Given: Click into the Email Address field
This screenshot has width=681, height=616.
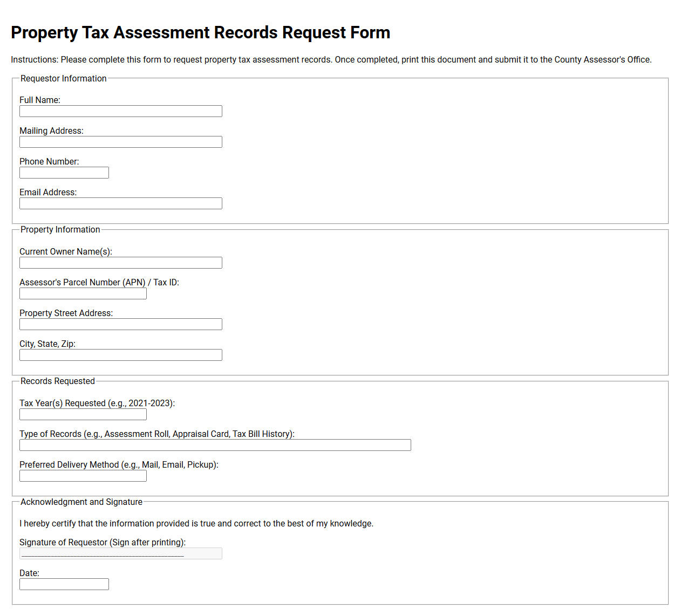Looking at the screenshot, I should [121, 203].
